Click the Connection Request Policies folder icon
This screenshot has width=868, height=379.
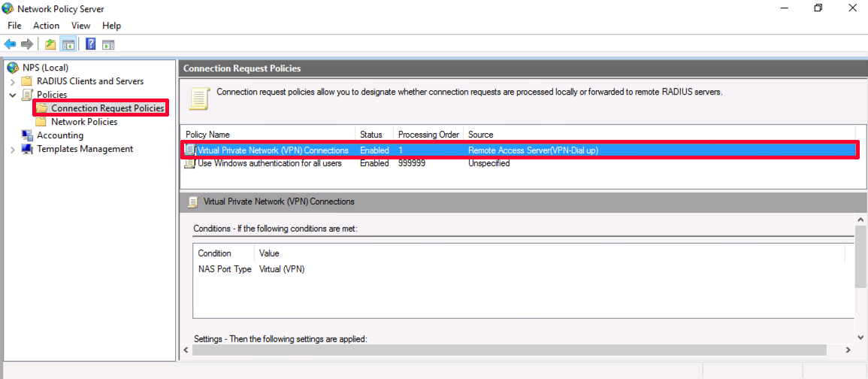click(42, 108)
